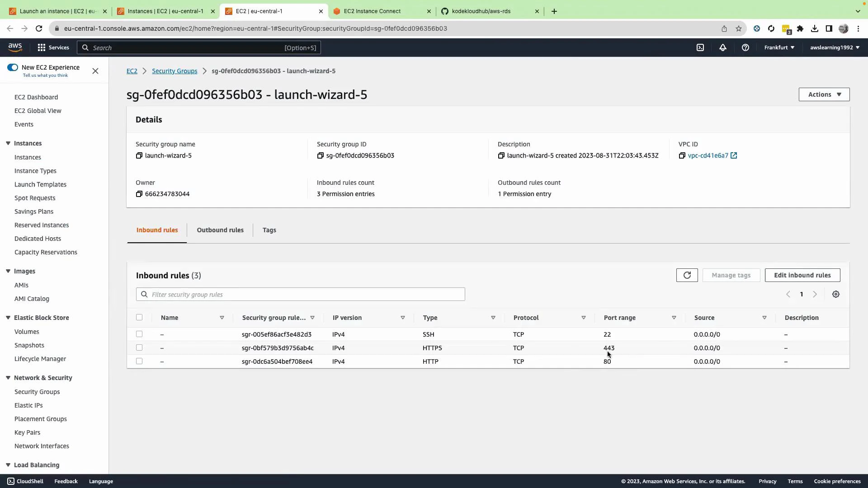Open CloudShell from the top navigation bar
Screen dimensions: 868x488
(x=701, y=47)
